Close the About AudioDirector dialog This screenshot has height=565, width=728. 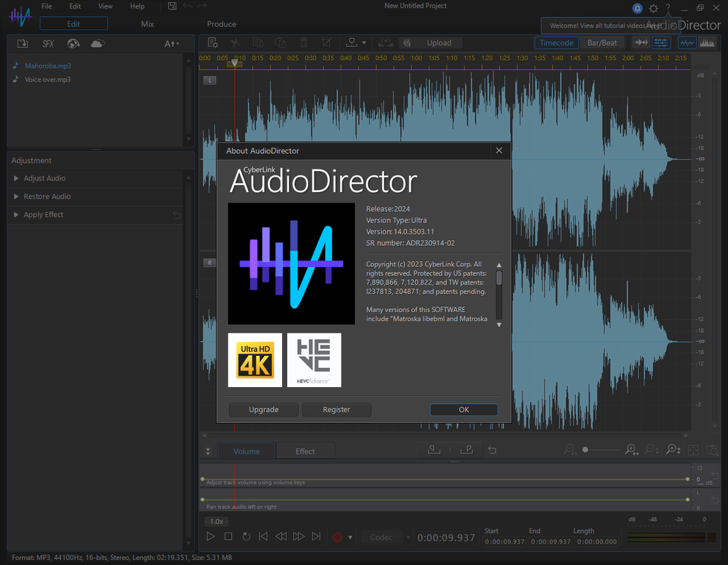[x=498, y=150]
